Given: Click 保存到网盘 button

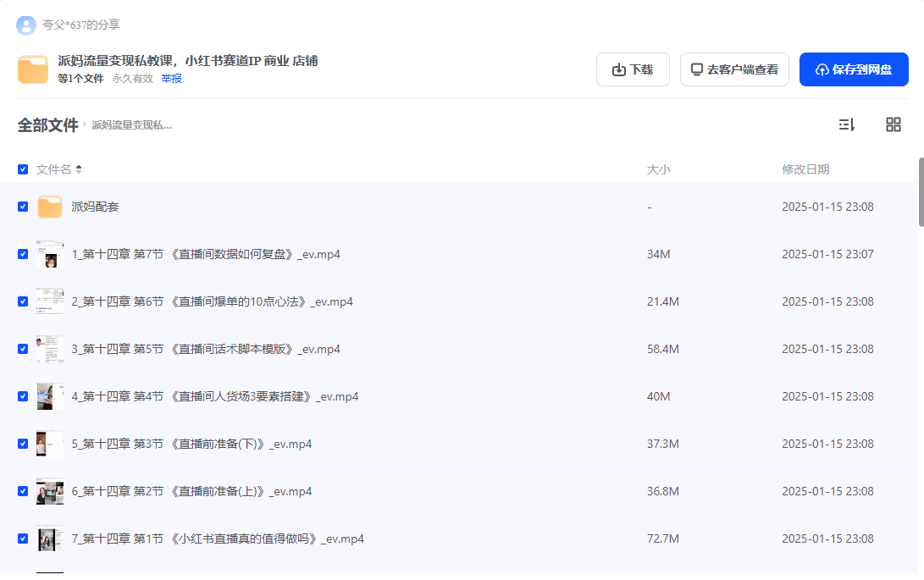Looking at the screenshot, I should 854,69.
